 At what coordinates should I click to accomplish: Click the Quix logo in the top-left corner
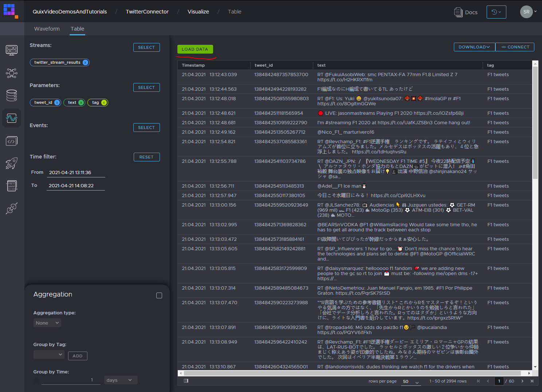11,11
